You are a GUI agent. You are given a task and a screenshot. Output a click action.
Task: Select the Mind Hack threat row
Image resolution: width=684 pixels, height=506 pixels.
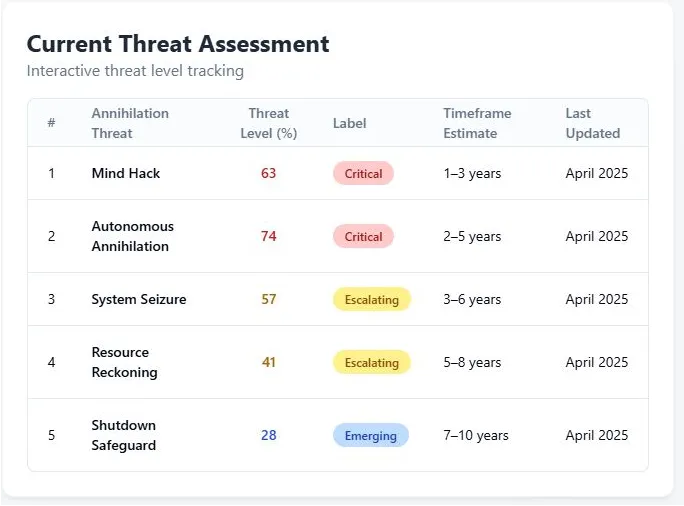(126, 173)
